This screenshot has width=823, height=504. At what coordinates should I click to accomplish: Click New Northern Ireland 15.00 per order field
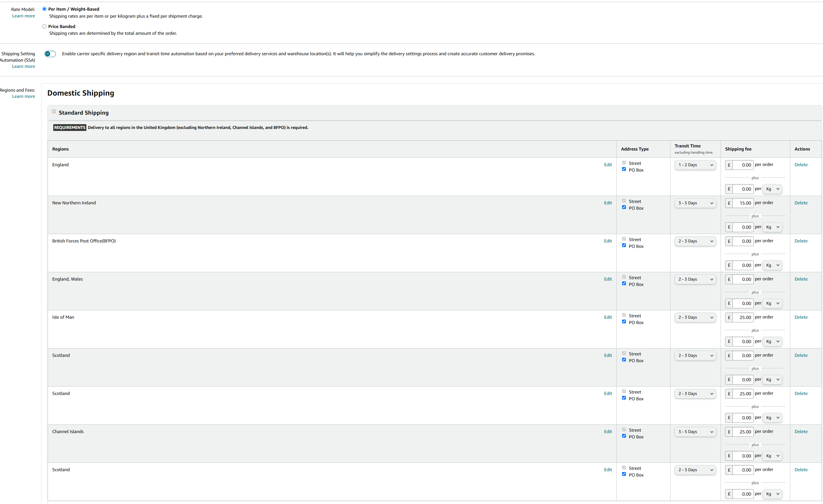pos(743,203)
